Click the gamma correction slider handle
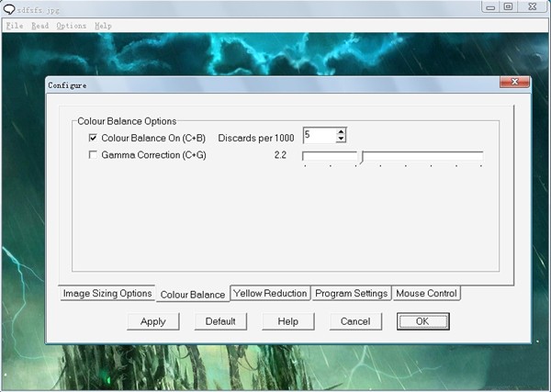551x392 pixels. pyautogui.click(x=361, y=157)
